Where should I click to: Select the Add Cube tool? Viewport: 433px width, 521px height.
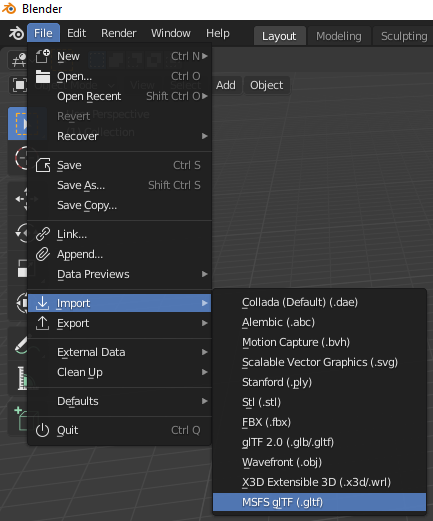[21, 418]
